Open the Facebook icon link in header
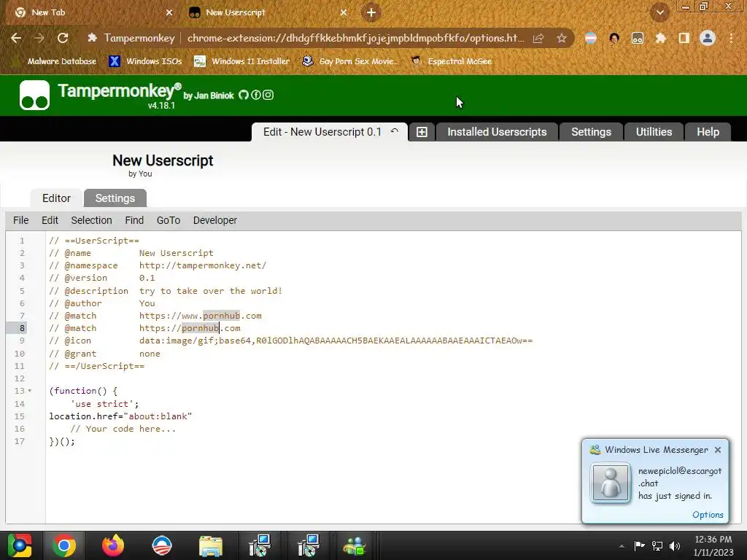The width and height of the screenshot is (747, 560). 256,96
